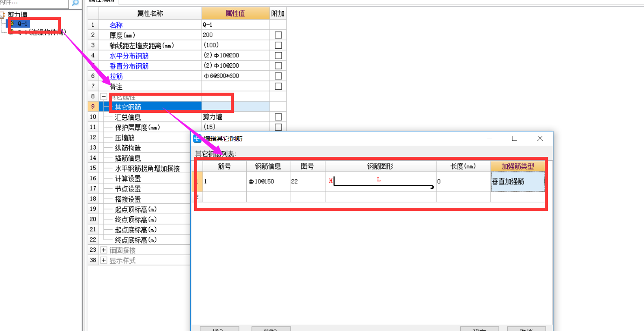Click the 筋号 cell with value 1
The width and height of the screenshot is (644, 331).
click(x=224, y=181)
